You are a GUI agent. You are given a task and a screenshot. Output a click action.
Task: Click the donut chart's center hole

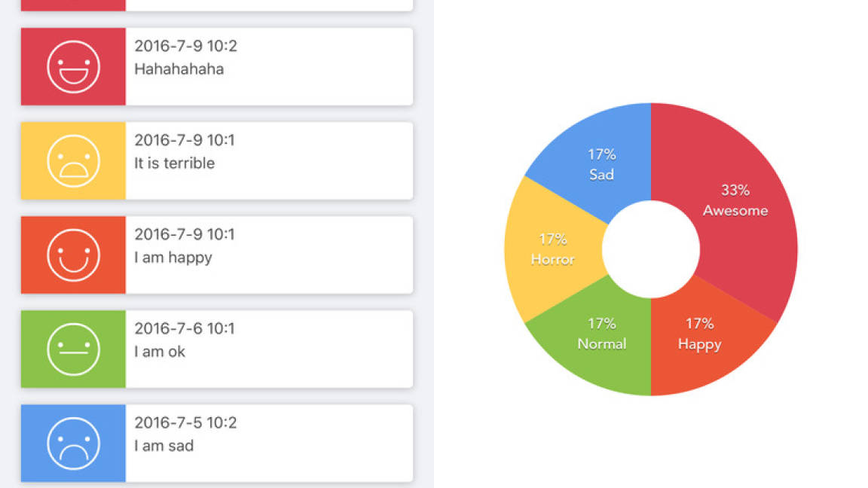point(650,249)
